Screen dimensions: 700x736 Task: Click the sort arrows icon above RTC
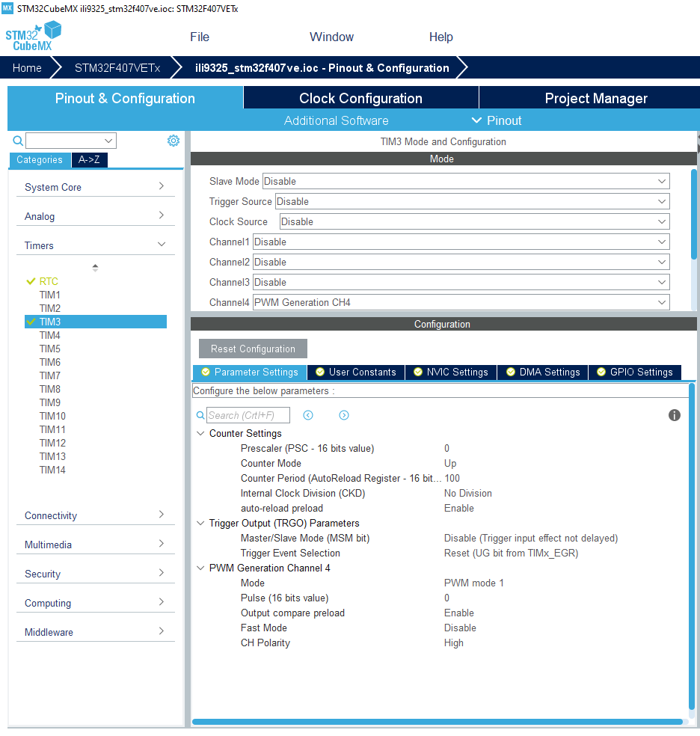pyautogui.click(x=95, y=268)
